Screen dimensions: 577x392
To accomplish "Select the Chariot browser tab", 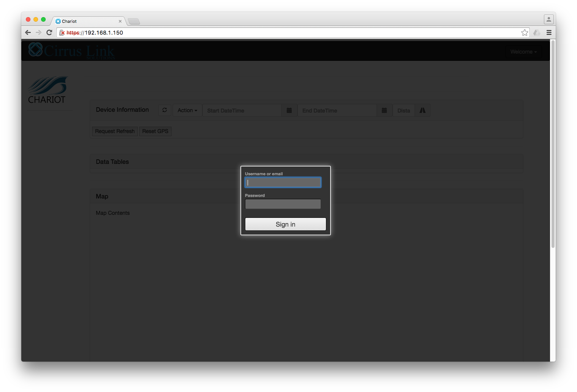I will [88, 21].
